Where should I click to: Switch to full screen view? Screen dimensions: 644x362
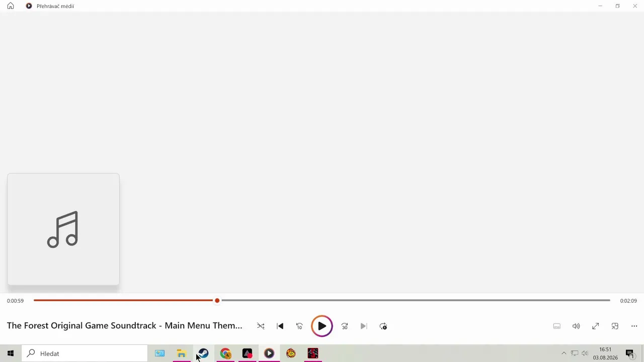(596, 326)
